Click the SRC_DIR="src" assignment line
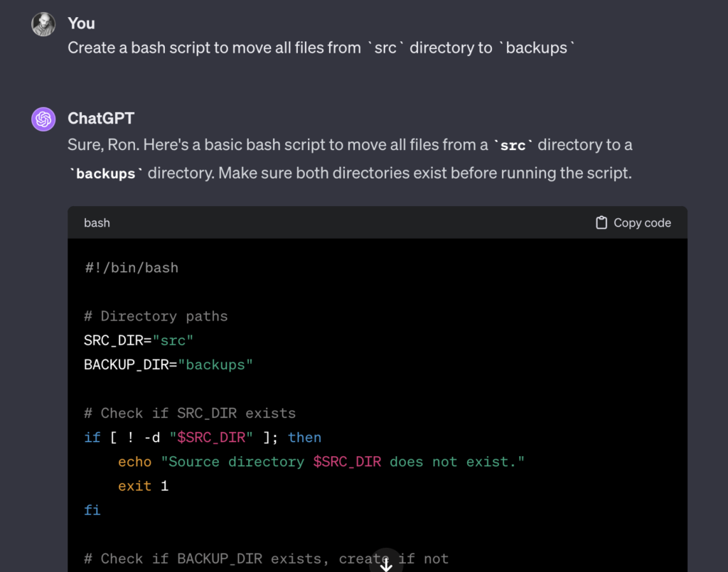 tap(139, 340)
